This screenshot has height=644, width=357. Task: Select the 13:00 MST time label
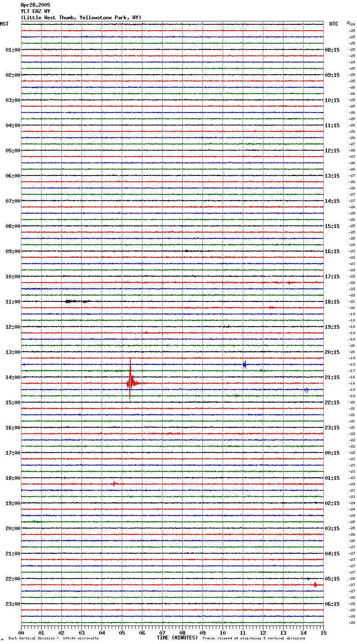point(13,352)
